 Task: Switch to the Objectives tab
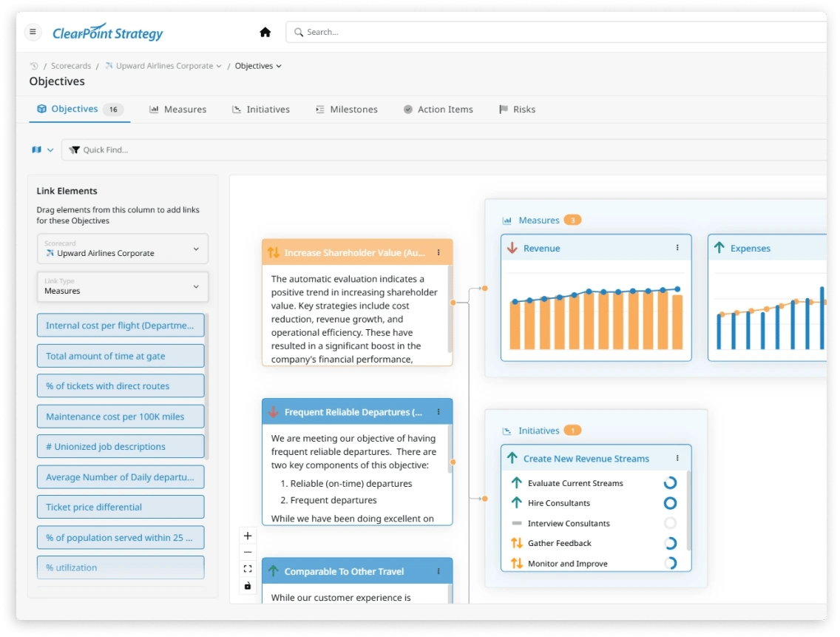click(x=80, y=109)
